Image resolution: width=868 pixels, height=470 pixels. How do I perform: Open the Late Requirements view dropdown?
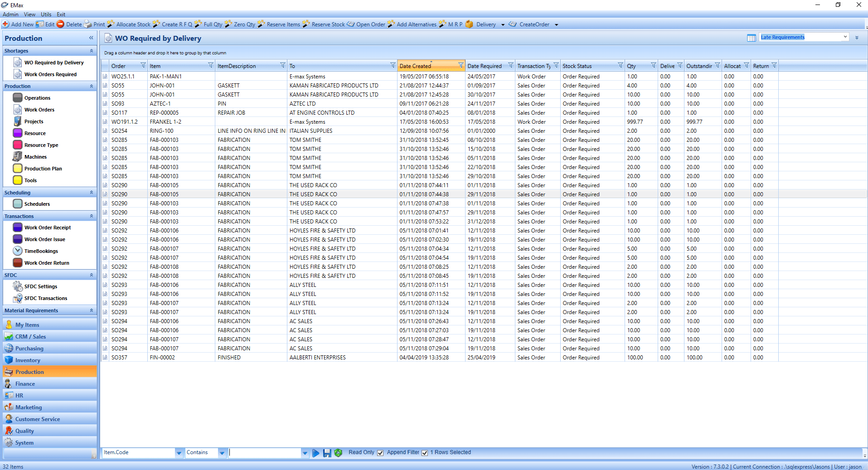(x=845, y=37)
